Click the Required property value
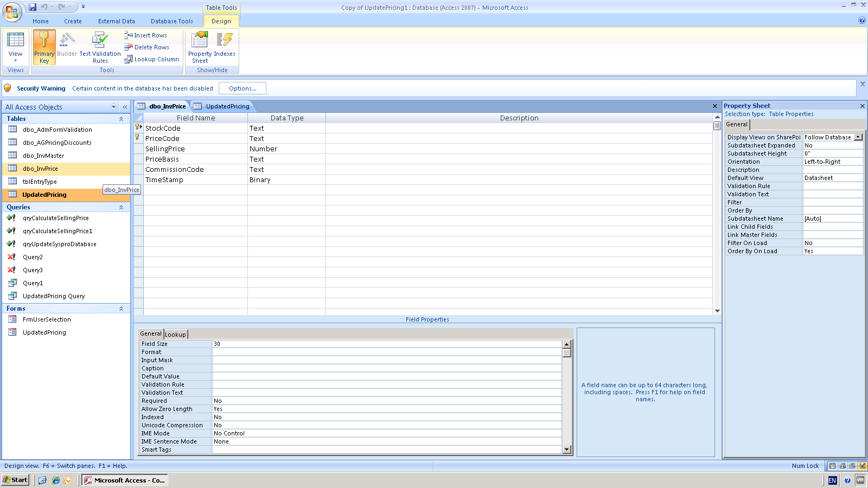This screenshot has height=488, width=868. coord(386,401)
